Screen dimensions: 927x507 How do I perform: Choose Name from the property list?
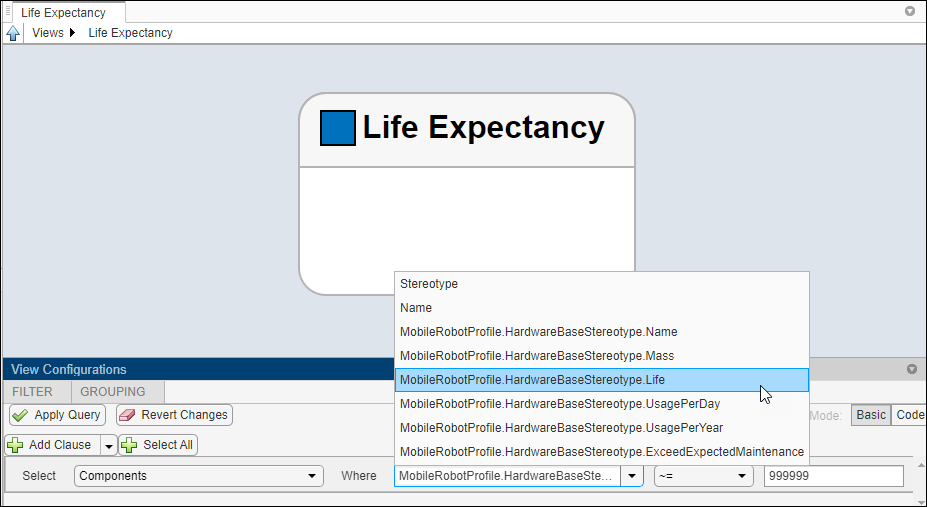[x=602, y=308]
